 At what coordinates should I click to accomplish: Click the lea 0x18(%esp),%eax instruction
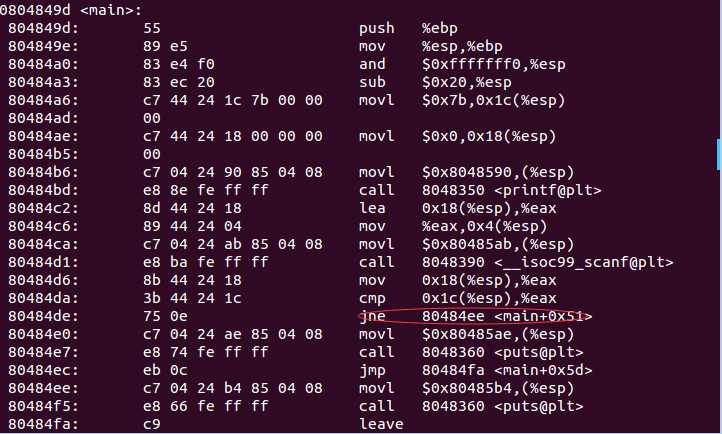pyautogui.click(x=446, y=208)
